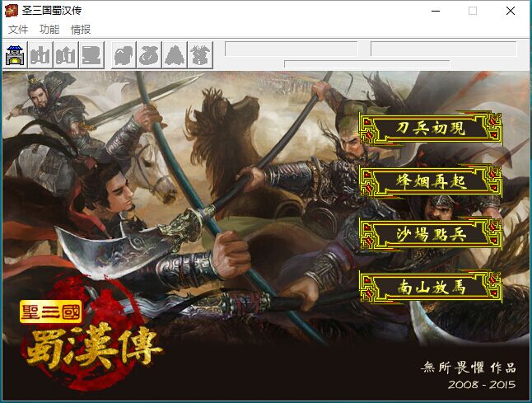Minimize the 圣三国蜀汉传 window
This screenshot has height=403, width=532.
pos(434,11)
